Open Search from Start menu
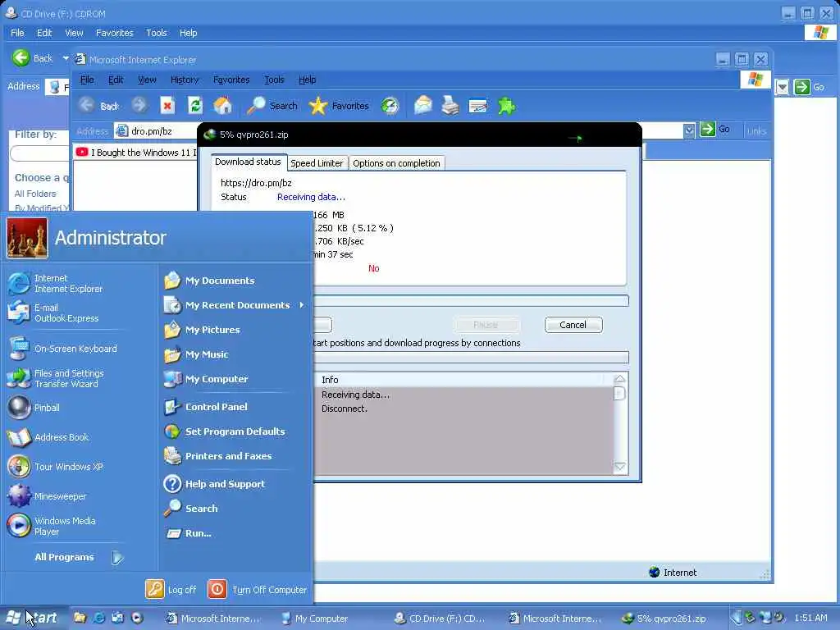 tap(192, 509)
